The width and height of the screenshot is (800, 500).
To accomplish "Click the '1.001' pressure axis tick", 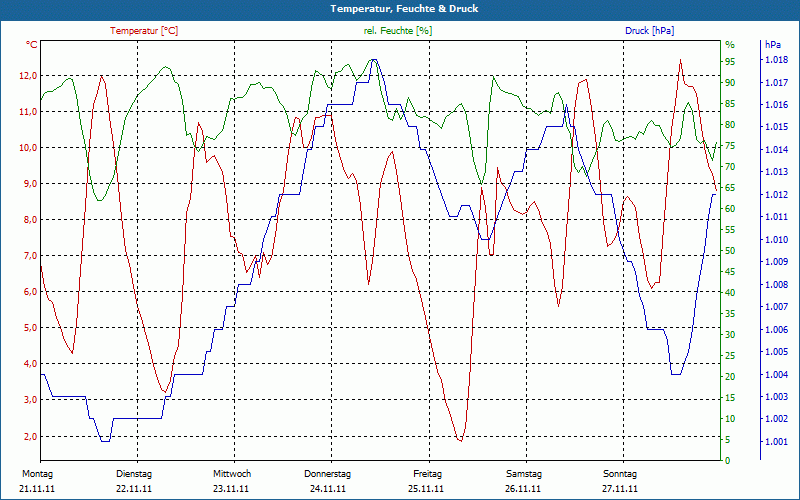I will [x=777, y=442].
